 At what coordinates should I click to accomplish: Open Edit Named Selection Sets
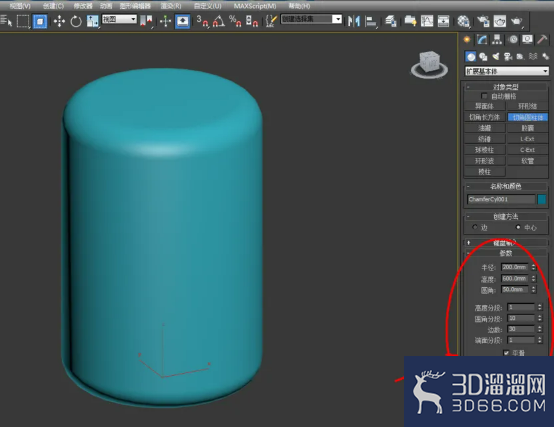pos(271,21)
